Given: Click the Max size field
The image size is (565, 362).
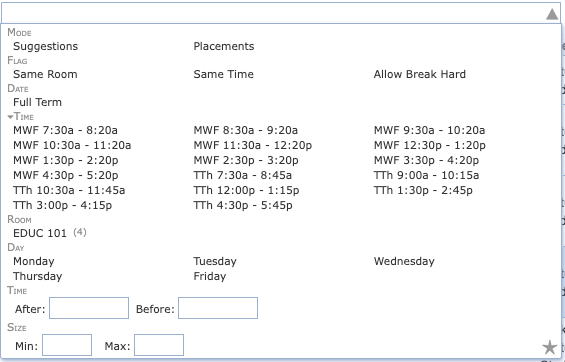Looking at the screenshot, I should (159, 345).
